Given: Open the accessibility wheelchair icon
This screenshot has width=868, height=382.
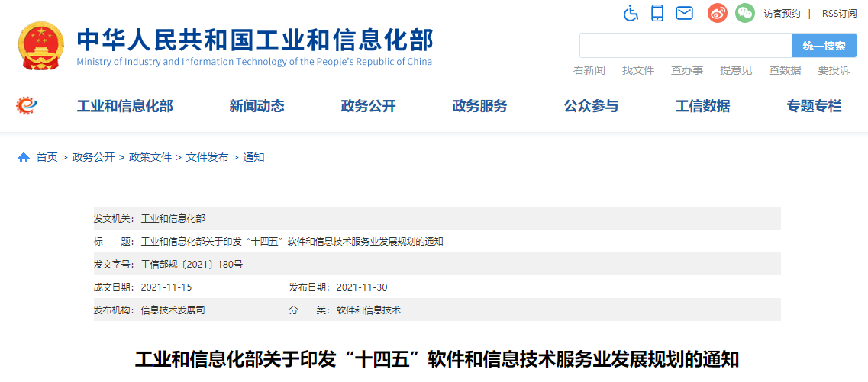Looking at the screenshot, I should click(631, 13).
